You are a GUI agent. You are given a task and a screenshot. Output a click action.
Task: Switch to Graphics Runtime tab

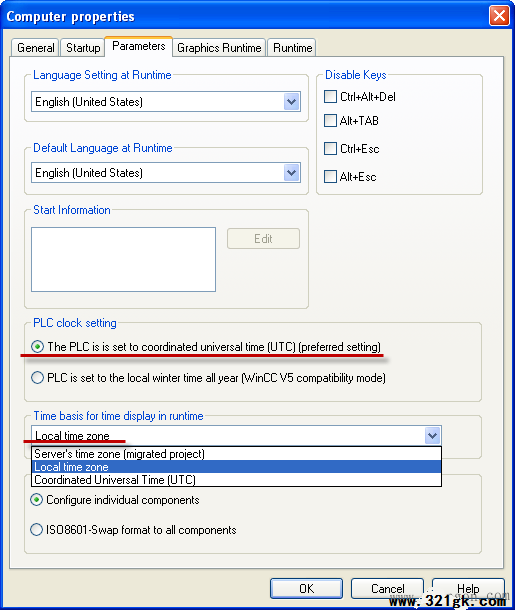219,48
